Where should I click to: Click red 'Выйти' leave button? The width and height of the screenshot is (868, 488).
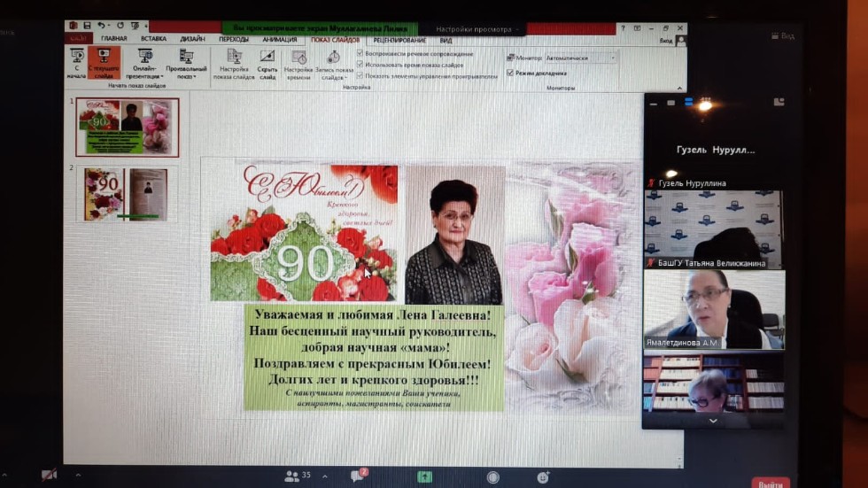pyautogui.click(x=770, y=483)
